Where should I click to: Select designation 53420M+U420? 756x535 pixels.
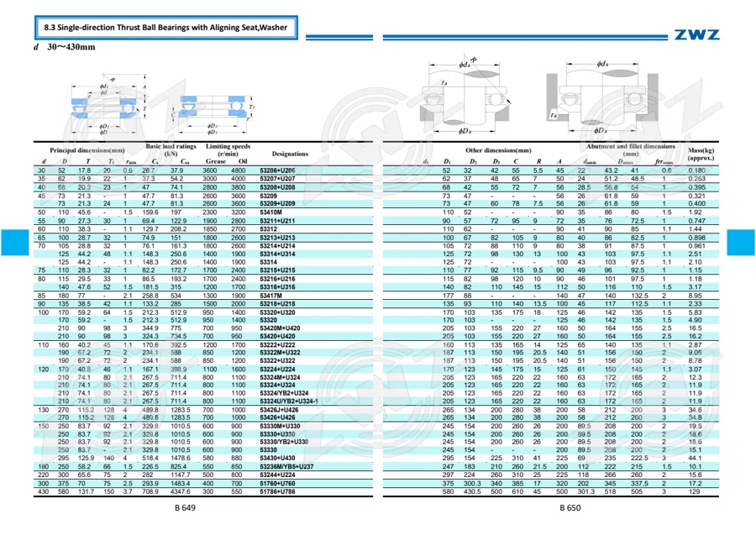tap(280, 328)
